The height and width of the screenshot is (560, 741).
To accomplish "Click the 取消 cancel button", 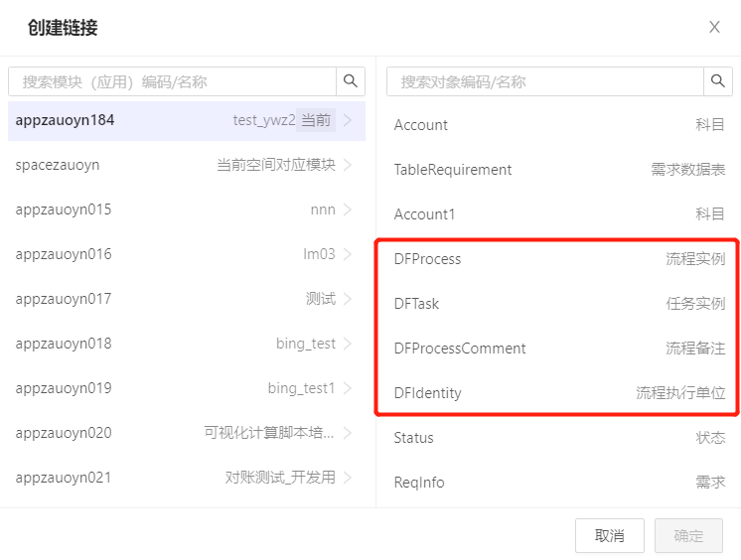I will (610, 535).
